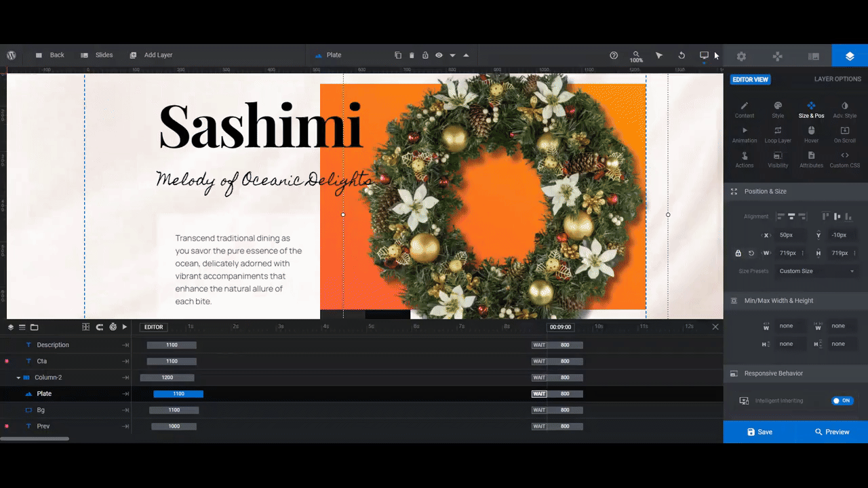This screenshot has height=488, width=868.
Task: Collapse the Responsive Behavior panel
Action: click(795, 373)
